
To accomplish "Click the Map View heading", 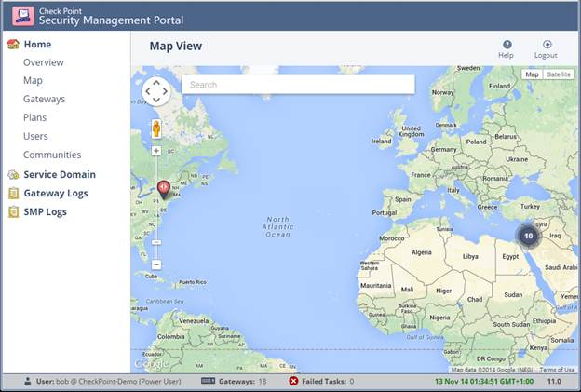I will pos(176,46).
